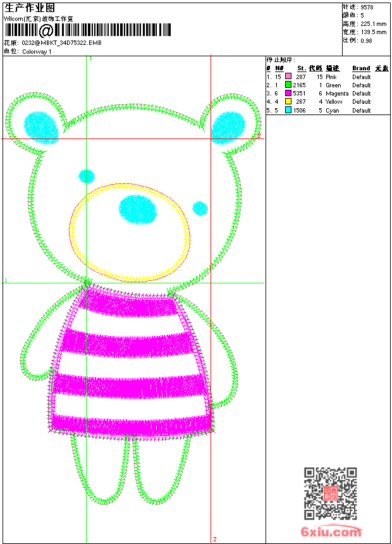Select the Cyan description text

pyautogui.click(x=333, y=110)
